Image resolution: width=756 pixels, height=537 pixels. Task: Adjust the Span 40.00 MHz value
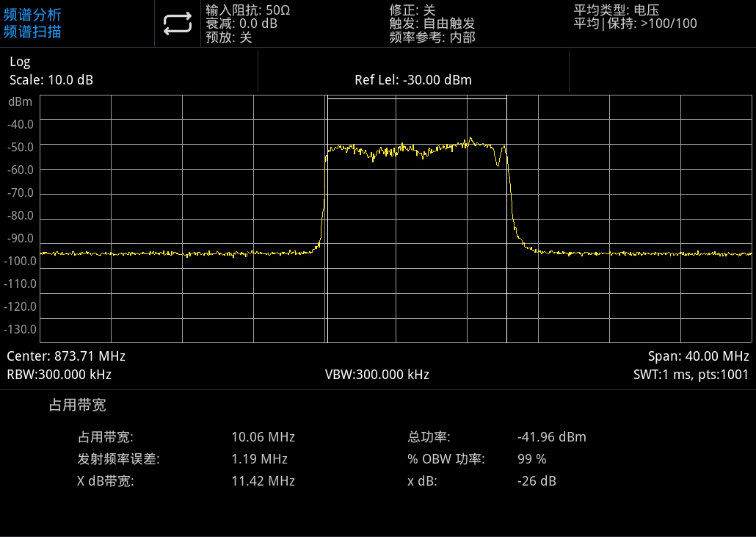click(x=698, y=356)
